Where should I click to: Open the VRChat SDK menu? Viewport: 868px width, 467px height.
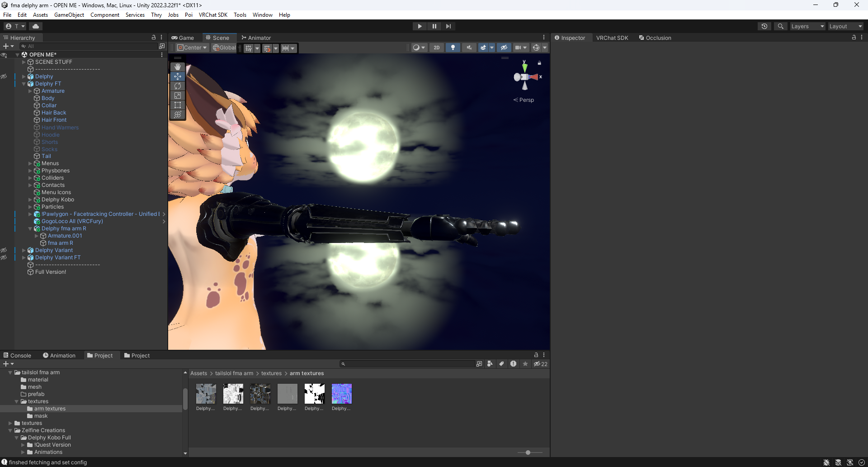click(213, 15)
